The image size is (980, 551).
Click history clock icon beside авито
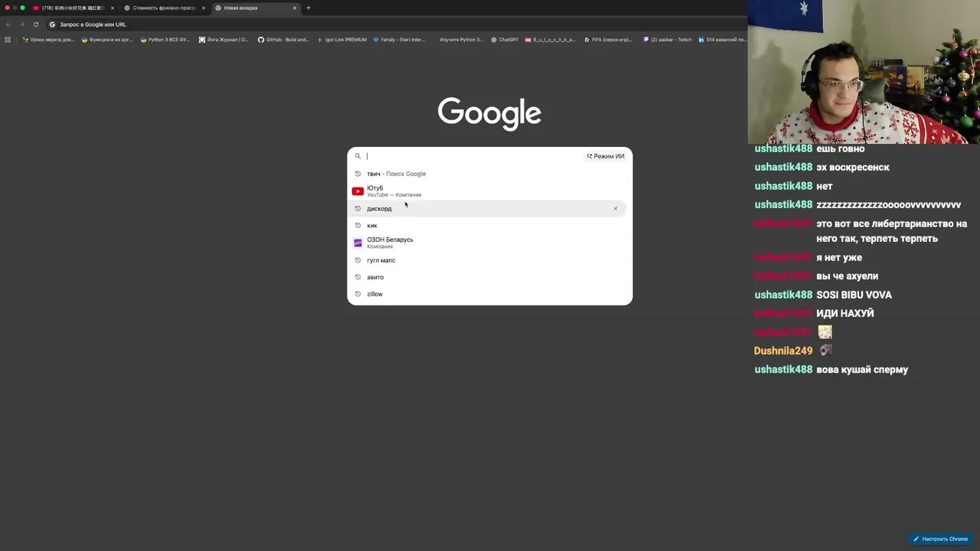[x=358, y=277]
